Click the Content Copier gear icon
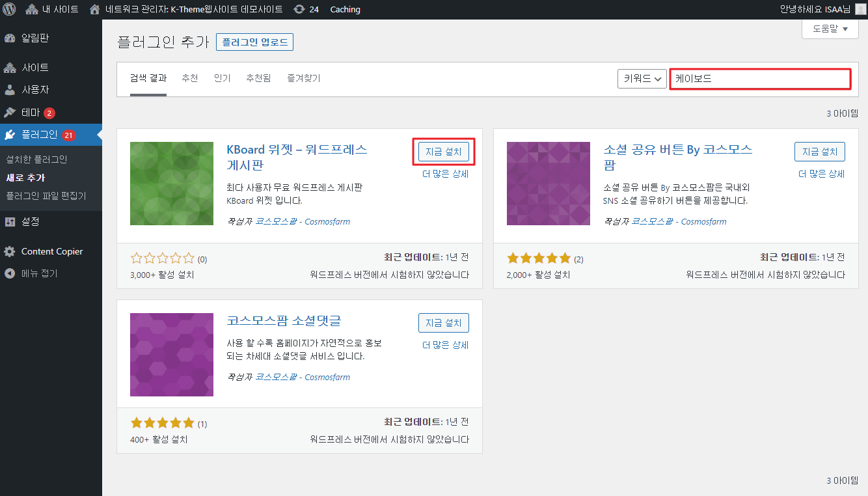The image size is (868, 496). pyautogui.click(x=10, y=252)
